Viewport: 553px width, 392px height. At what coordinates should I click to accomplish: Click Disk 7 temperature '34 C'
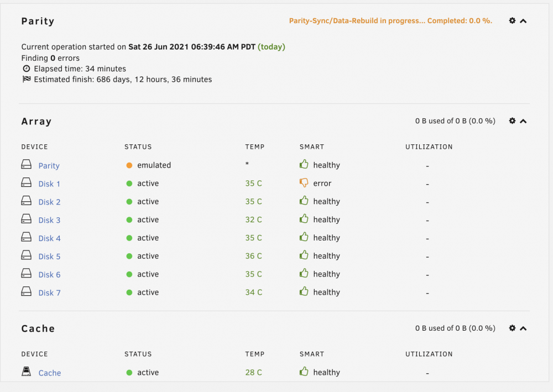(x=254, y=292)
